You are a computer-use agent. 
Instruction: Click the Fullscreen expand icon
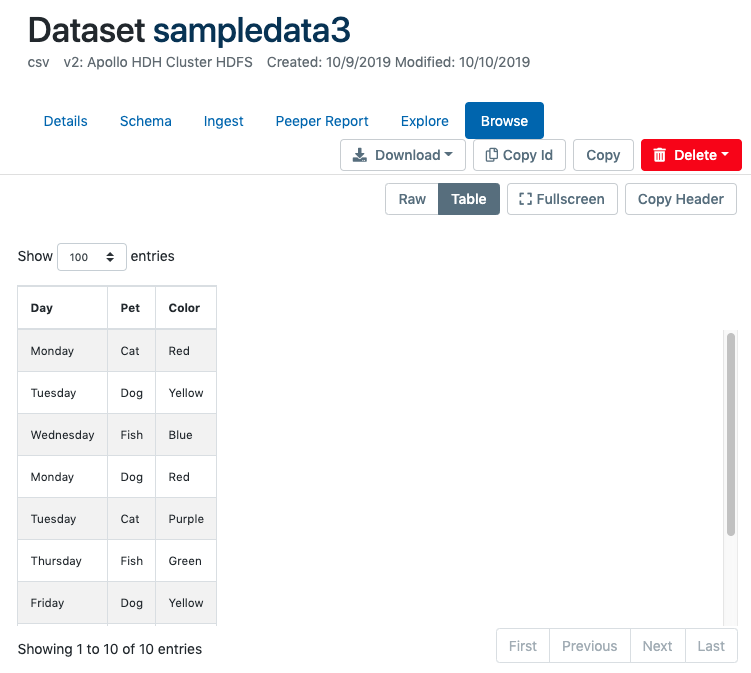tap(525, 199)
